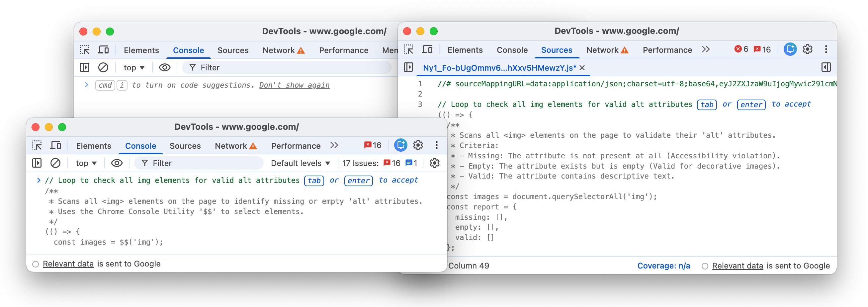
Task: Open the Coverage: n/a link
Action: pyautogui.click(x=663, y=266)
